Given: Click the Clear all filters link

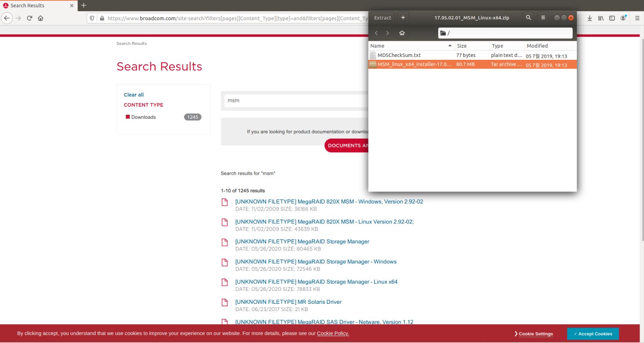Looking at the screenshot, I should (x=133, y=95).
